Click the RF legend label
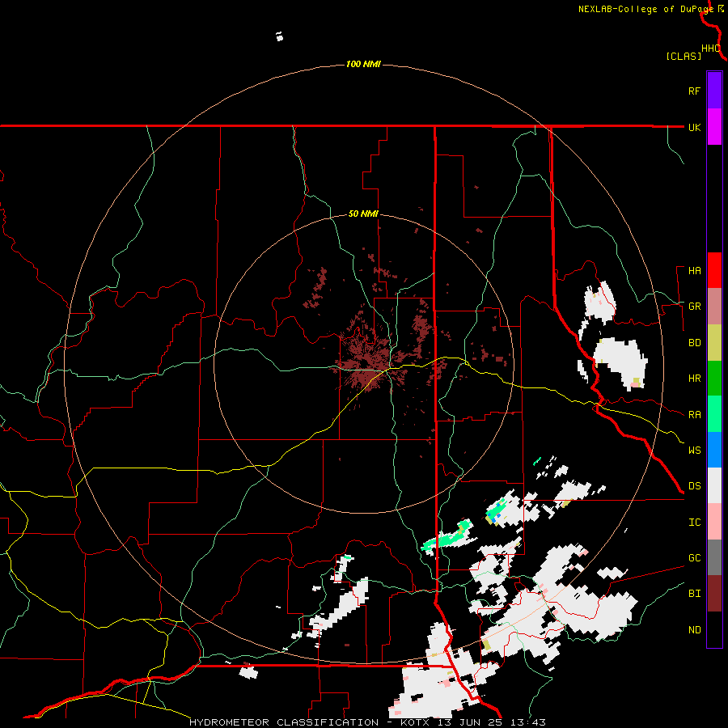The height and width of the screenshot is (728, 728). pos(694,91)
